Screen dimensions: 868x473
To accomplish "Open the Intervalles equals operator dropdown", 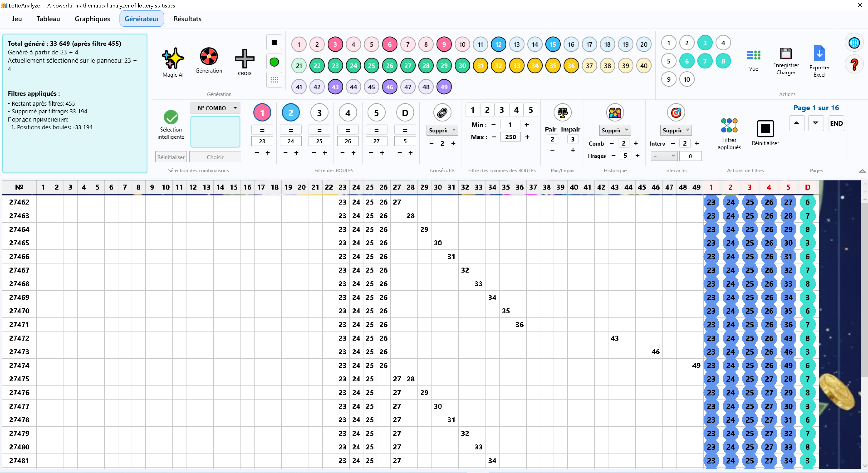I will click(x=663, y=156).
